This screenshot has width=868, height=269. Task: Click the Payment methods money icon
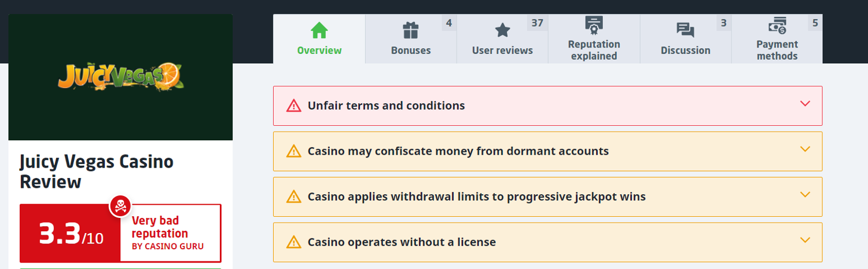[777, 25]
